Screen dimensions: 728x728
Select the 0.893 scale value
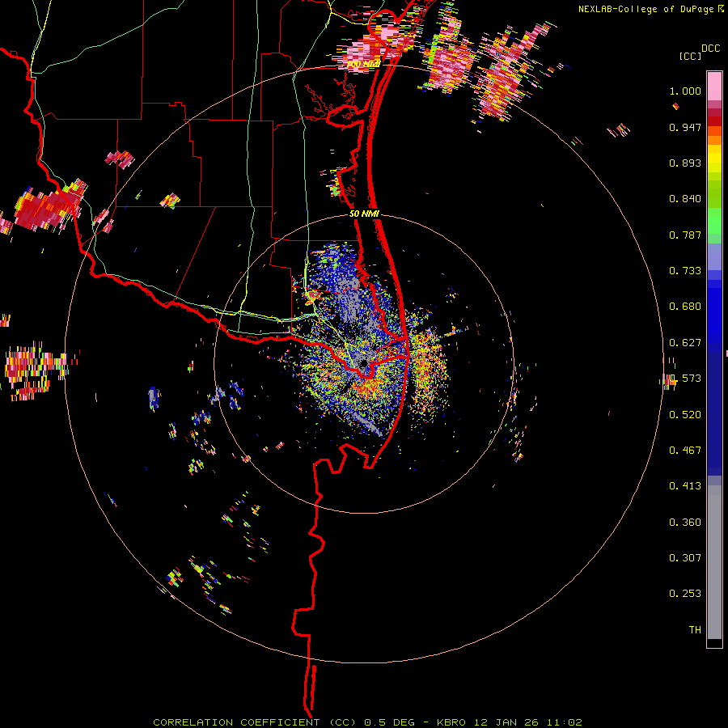click(685, 163)
